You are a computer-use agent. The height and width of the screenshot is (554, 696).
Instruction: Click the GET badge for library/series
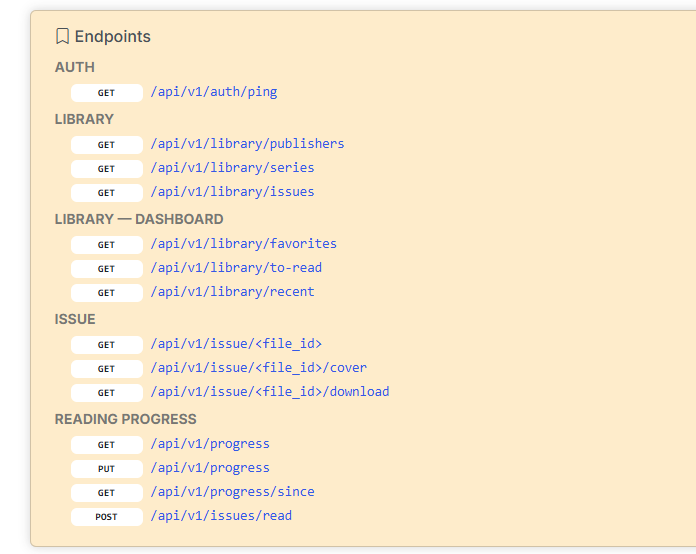pos(107,169)
